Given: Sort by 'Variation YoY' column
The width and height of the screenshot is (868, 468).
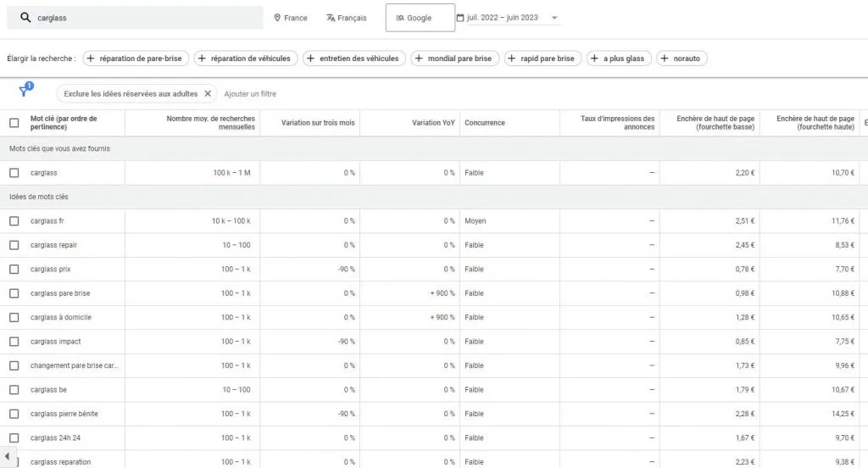Looking at the screenshot, I should 433,122.
